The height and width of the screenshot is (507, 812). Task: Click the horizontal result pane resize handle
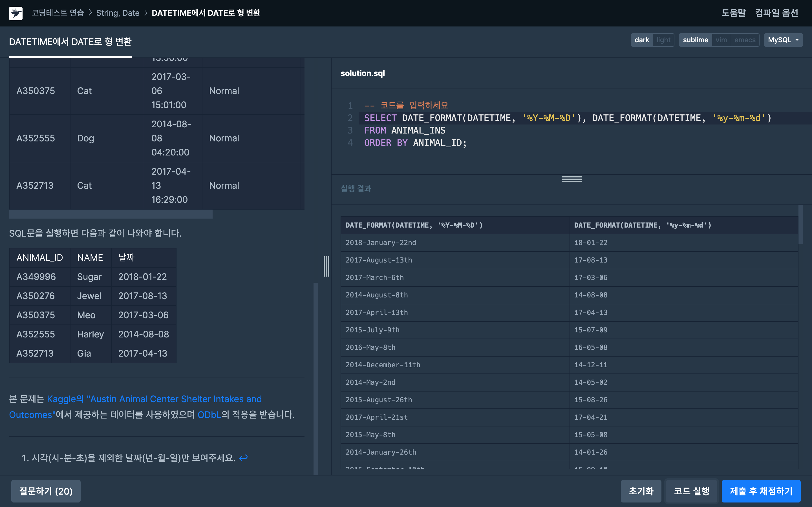coord(572,179)
